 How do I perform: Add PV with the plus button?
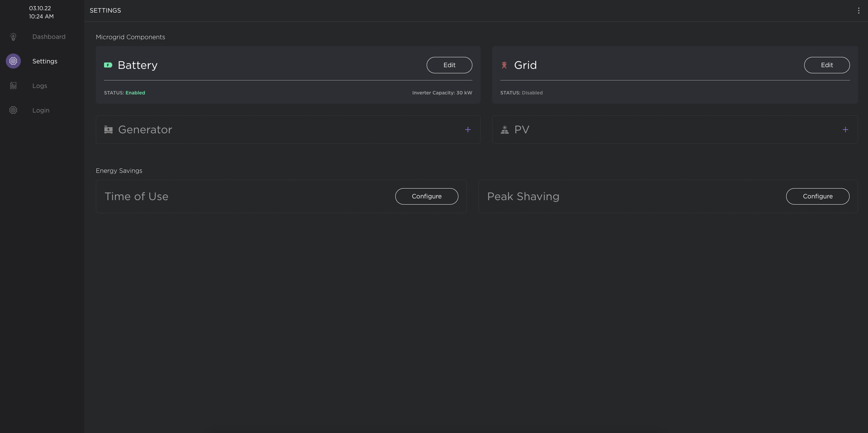click(x=845, y=130)
